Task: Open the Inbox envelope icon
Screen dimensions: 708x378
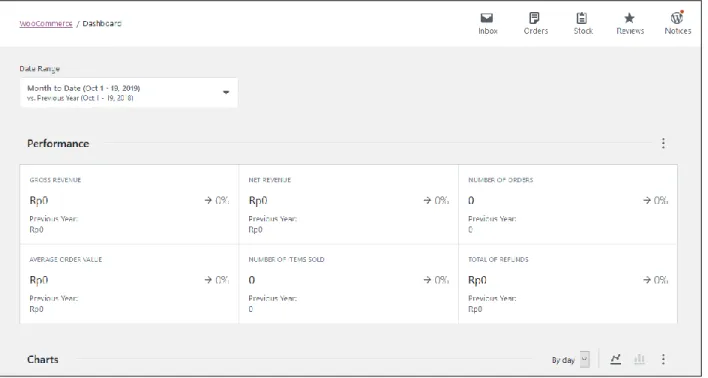Action: pos(487,18)
